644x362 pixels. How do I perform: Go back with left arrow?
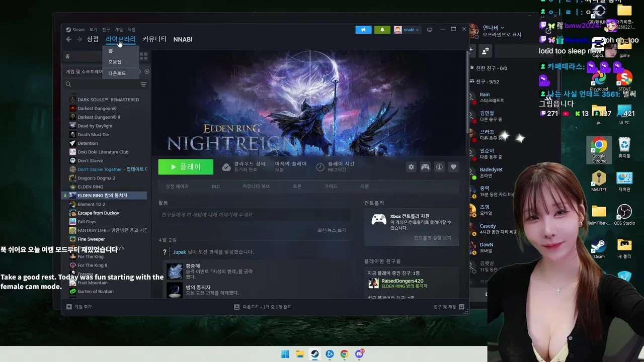pyautogui.click(x=69, y=39)
